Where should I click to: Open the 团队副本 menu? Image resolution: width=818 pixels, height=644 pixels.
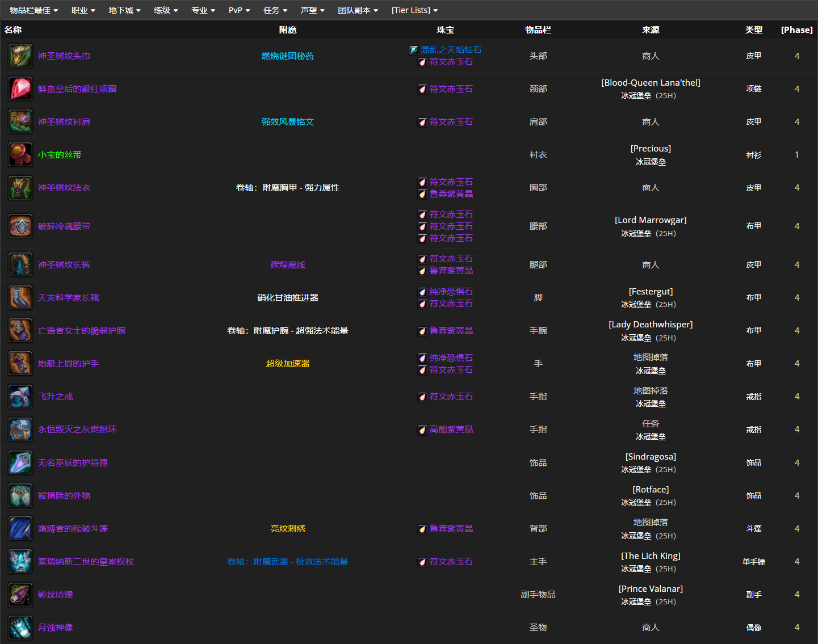tap(358, 10)
